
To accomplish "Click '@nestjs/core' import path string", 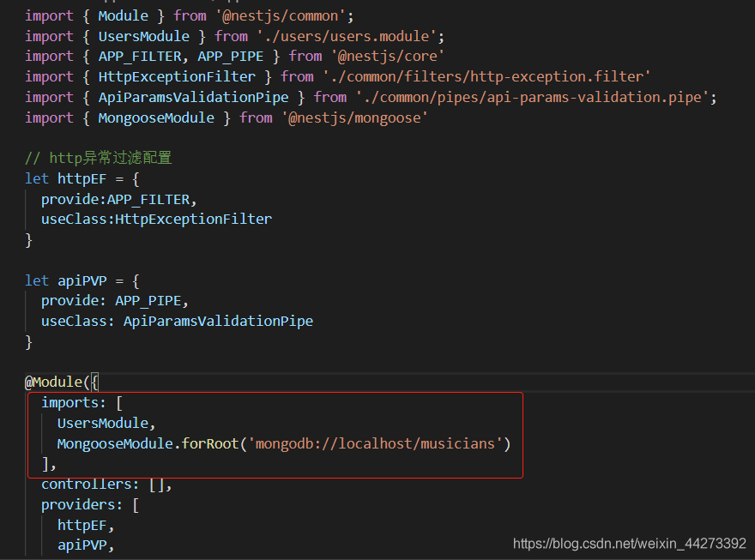I will [x=387, y=57].
